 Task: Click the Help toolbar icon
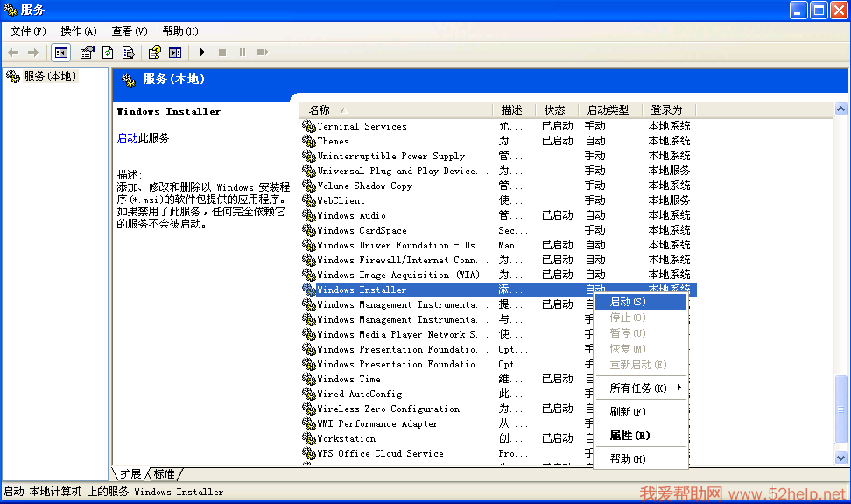tap(155, 52)
